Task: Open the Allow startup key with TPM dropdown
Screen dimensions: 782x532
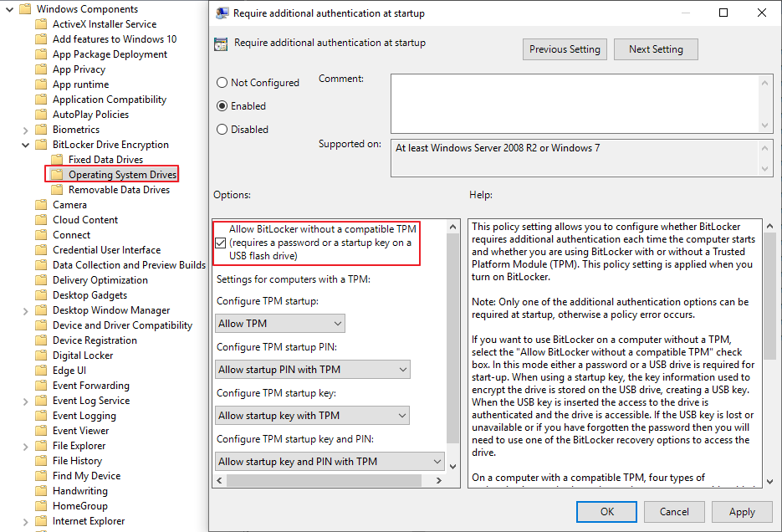Action: (312, 416)
